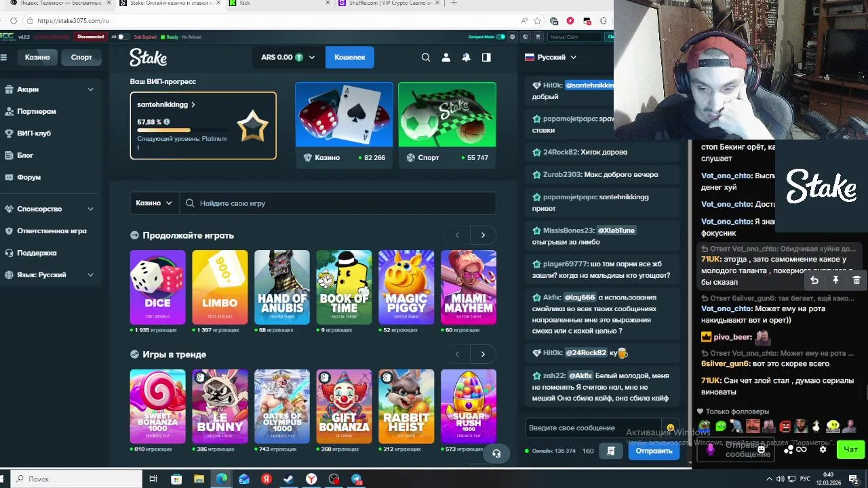Open the Limbo game thumbnail

220,287
